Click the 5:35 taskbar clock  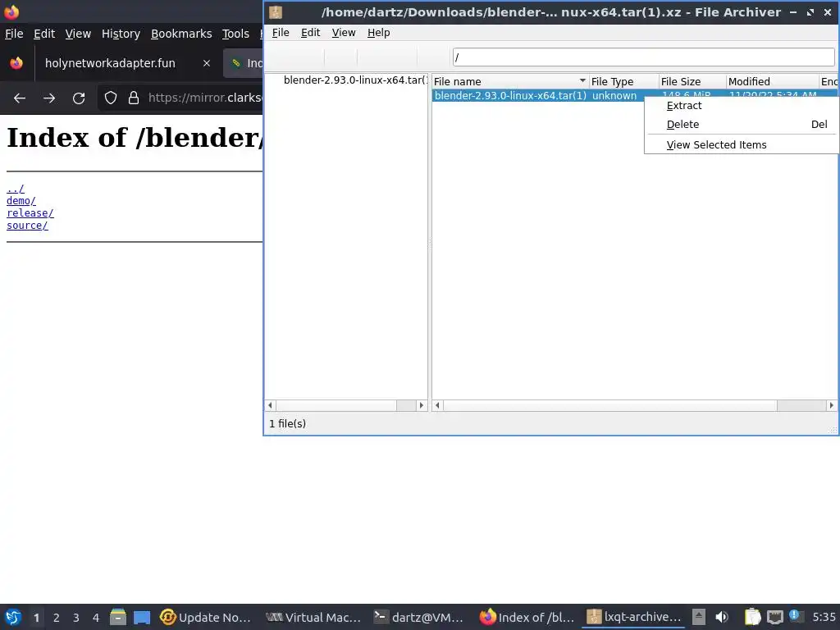[x=824, y=617]
